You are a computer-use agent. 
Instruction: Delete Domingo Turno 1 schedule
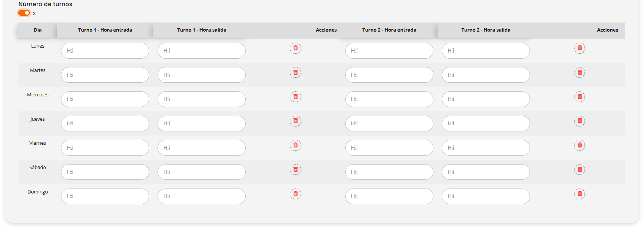click(295, 194)
